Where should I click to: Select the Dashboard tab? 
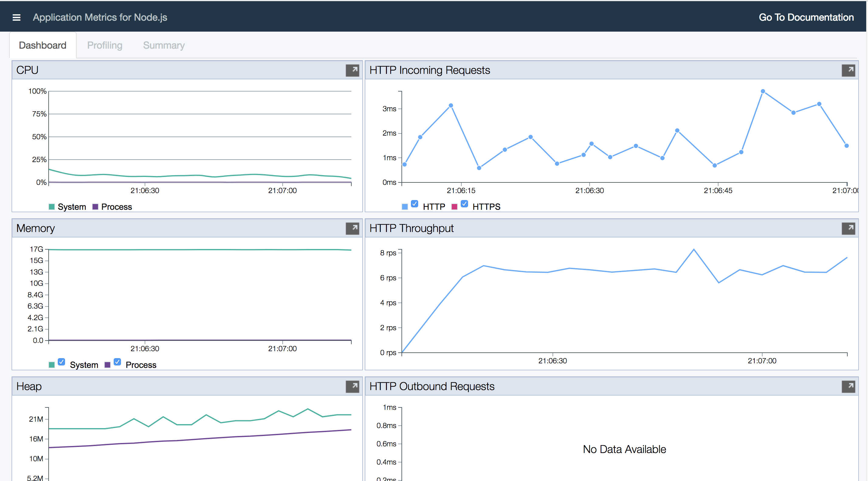(43, 45)
